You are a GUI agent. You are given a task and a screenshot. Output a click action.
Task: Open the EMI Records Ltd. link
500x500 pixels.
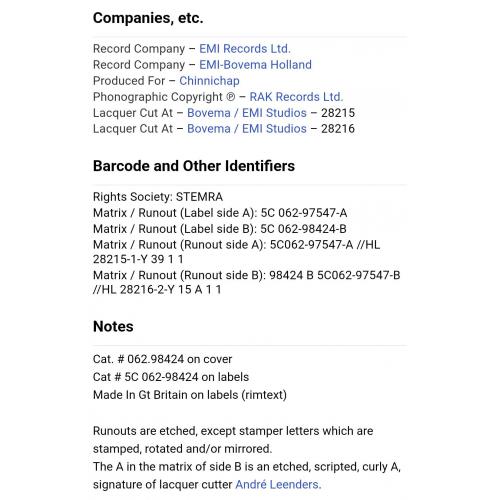coord(245,49)
